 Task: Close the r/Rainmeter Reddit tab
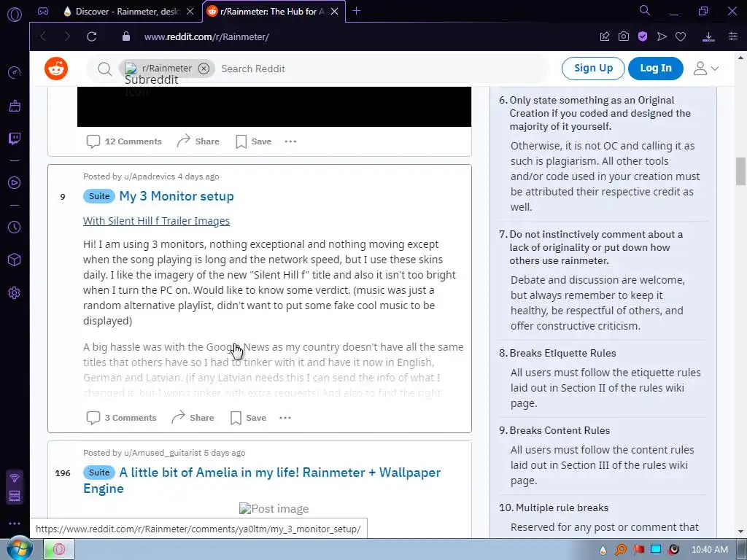pyautogui.click(x=334, y=12)
